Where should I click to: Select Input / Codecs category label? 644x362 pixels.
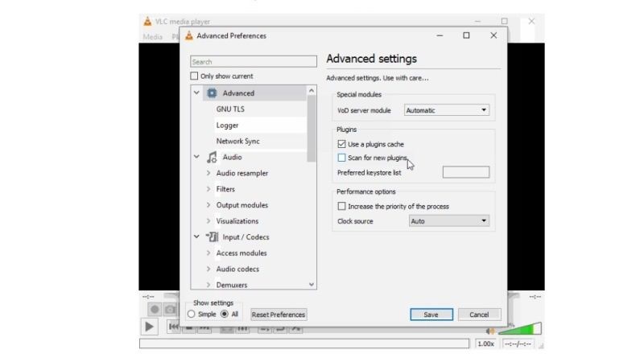pos(246,237)
